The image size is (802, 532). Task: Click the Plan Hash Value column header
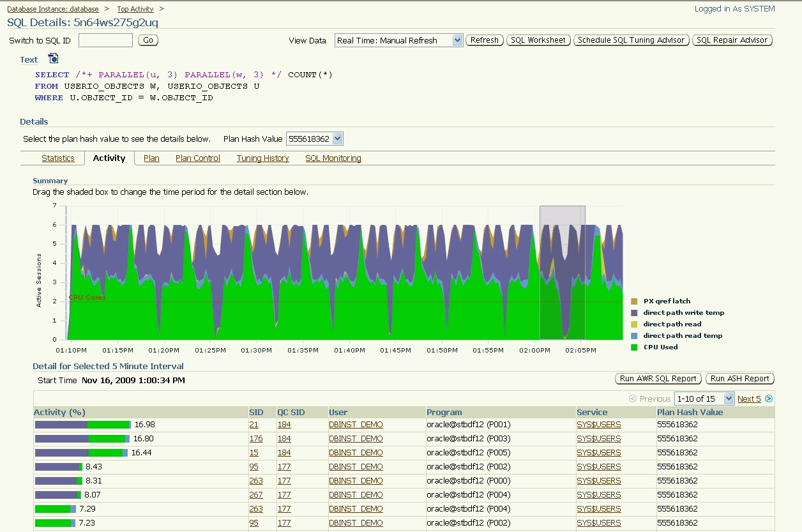(690, 413)
